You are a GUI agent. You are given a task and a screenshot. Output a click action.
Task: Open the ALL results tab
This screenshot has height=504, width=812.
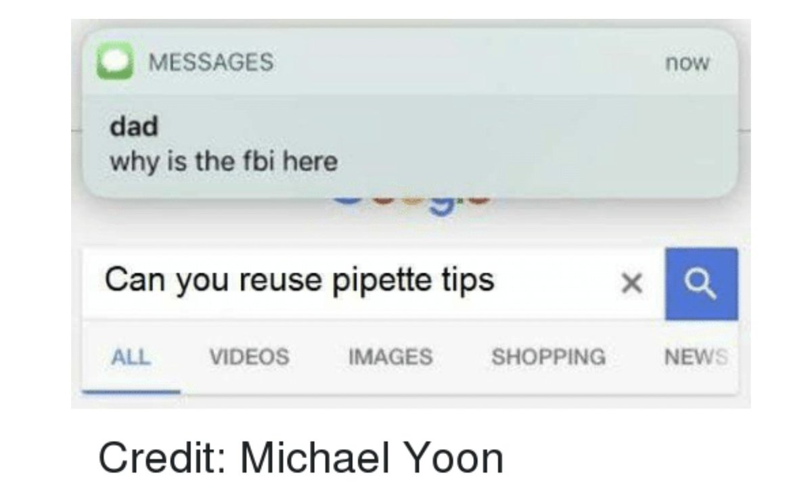(131, 356)
